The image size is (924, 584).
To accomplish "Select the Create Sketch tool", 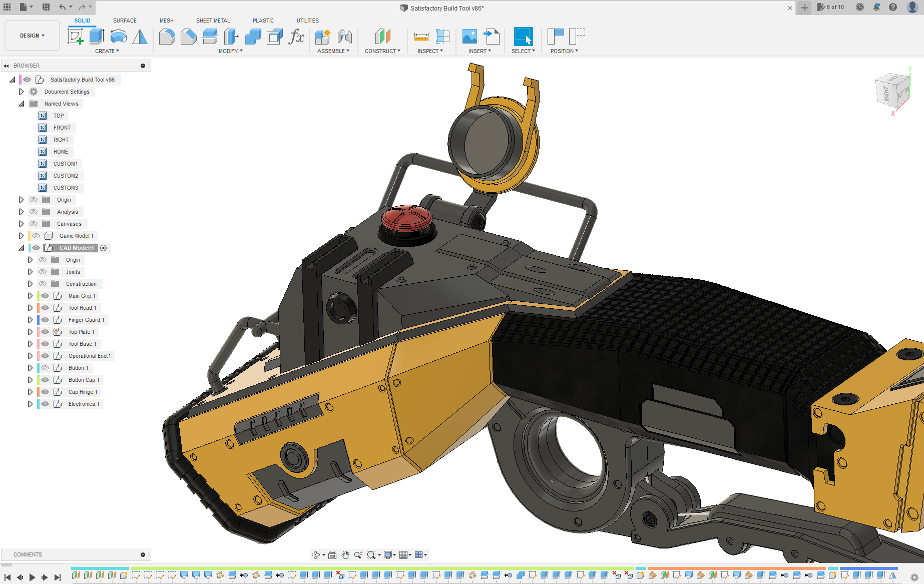I will point(75,37).
